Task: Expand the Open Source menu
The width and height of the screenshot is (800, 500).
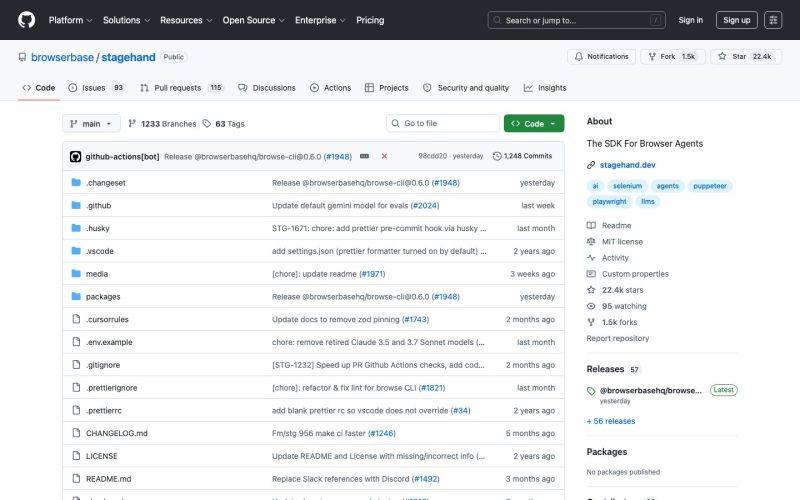Action: (x=254, y=20)
